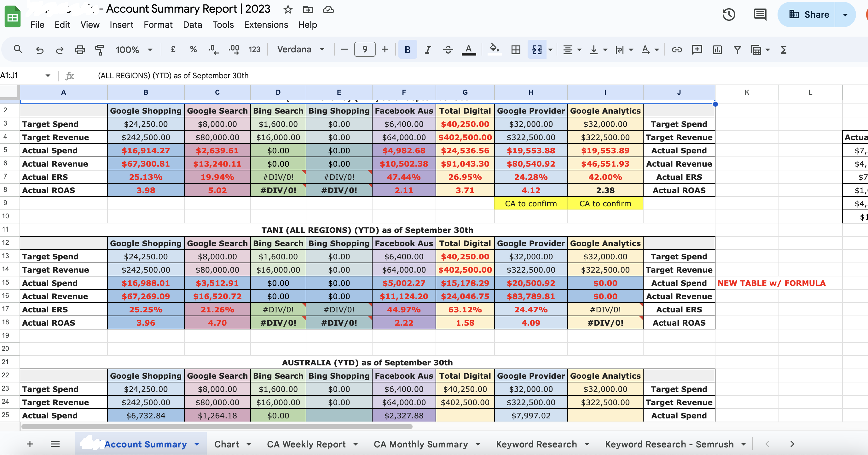The image size is (868, 455).
Task: Click the insert chart icon
Action: pyautogui.click(x=717, y=50)
